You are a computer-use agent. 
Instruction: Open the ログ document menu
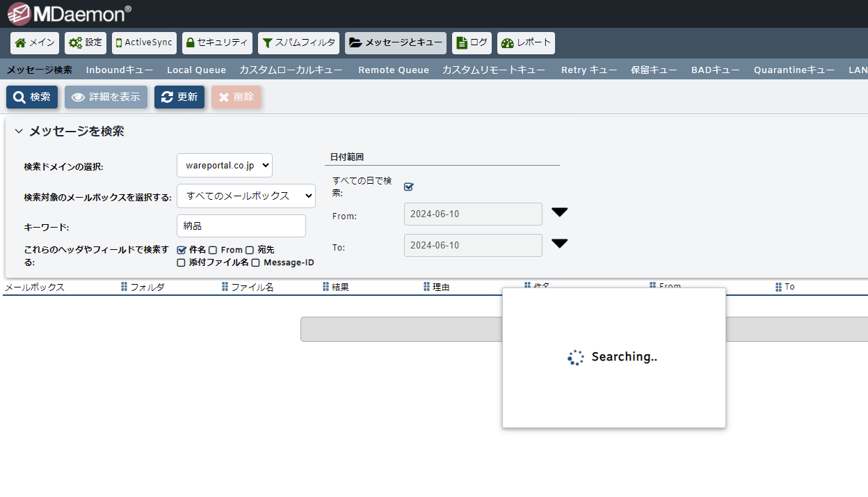pyautogui.click(x=472, y=43)
